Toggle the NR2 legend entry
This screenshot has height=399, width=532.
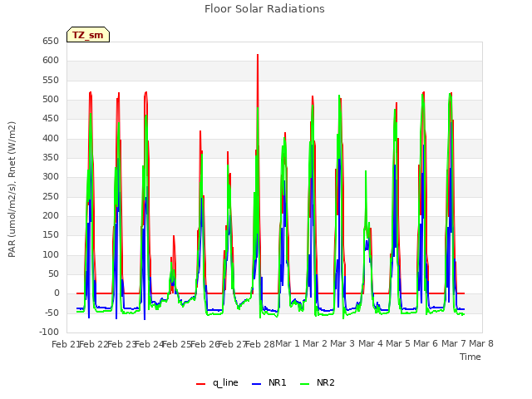tap(318, 382)
